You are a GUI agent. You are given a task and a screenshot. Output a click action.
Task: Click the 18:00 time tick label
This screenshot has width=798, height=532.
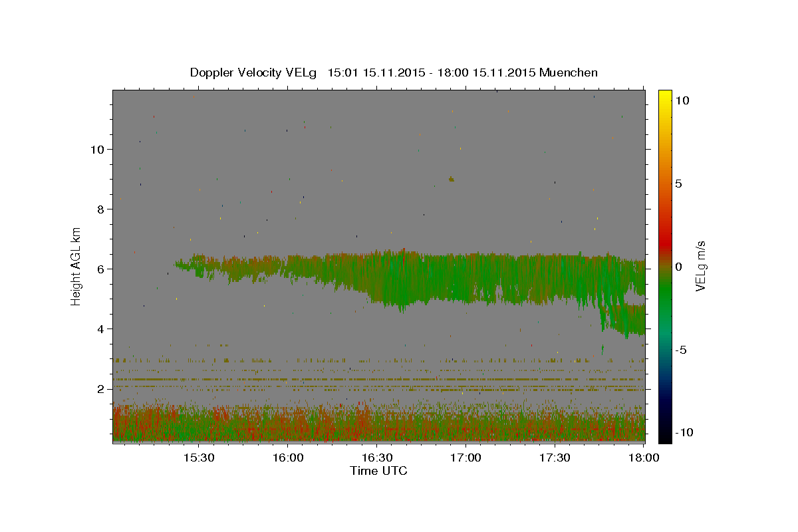[x=644, y=458]
